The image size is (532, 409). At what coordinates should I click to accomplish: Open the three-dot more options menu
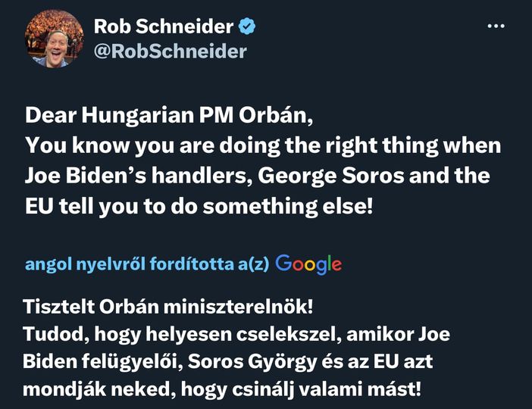click(496, 26)
